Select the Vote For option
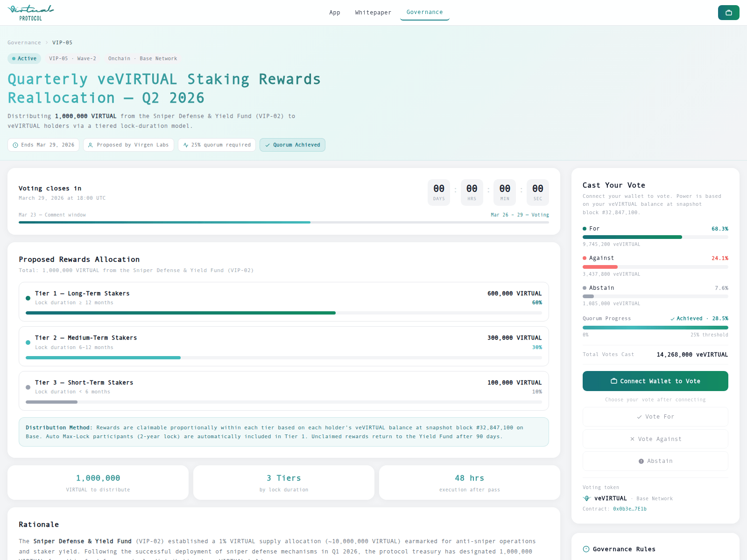 pyautogui.click(x=655, y=417)
